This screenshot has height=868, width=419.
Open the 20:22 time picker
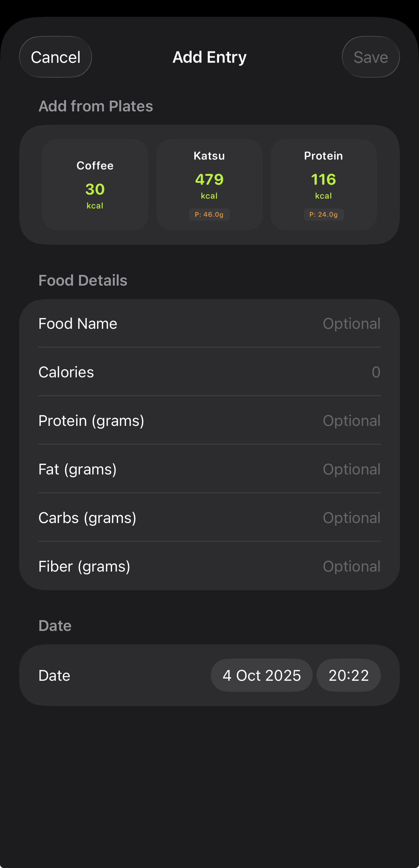click(349, 676)
